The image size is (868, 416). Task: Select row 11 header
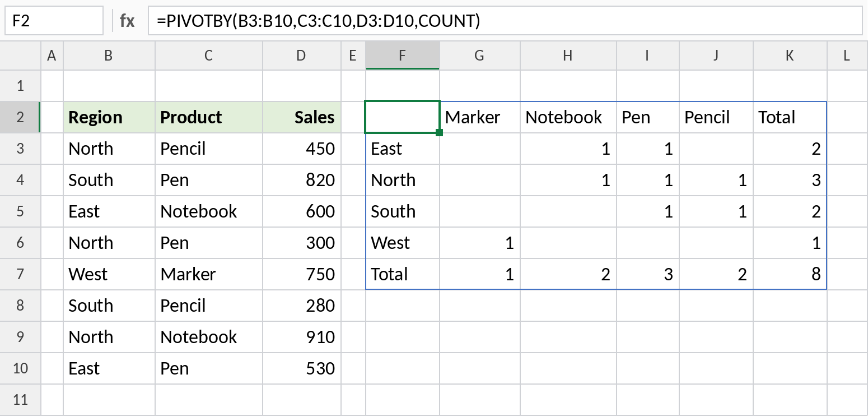coord(20,400)
